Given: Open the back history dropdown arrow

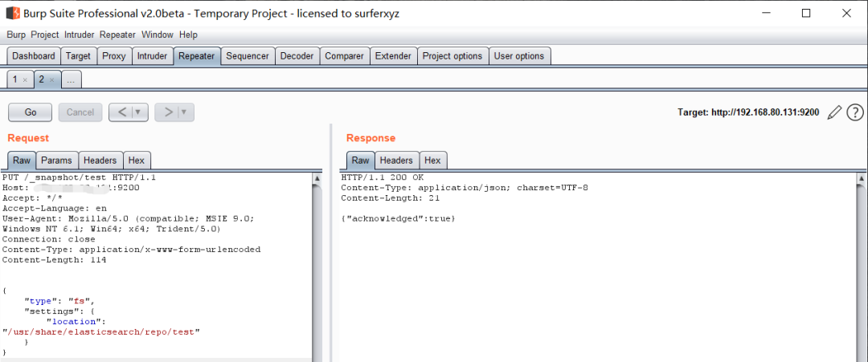Looking at the screenshot, I should [138, 112].
